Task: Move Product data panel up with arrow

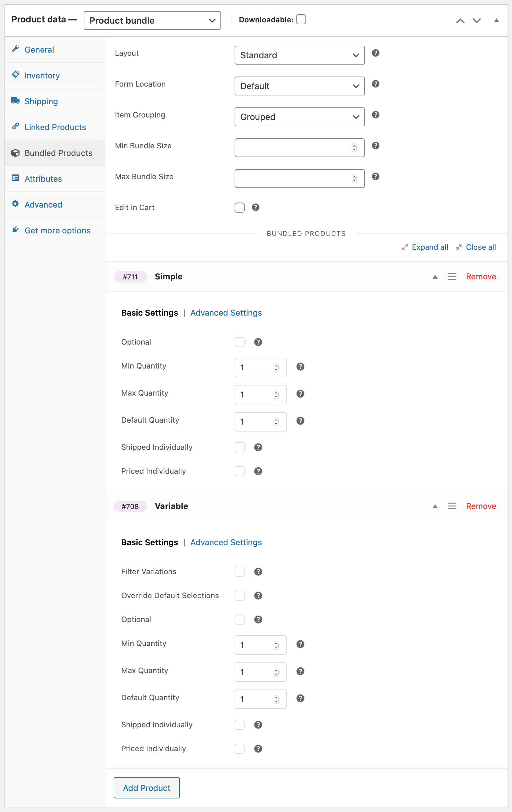Action: (460, 20)
